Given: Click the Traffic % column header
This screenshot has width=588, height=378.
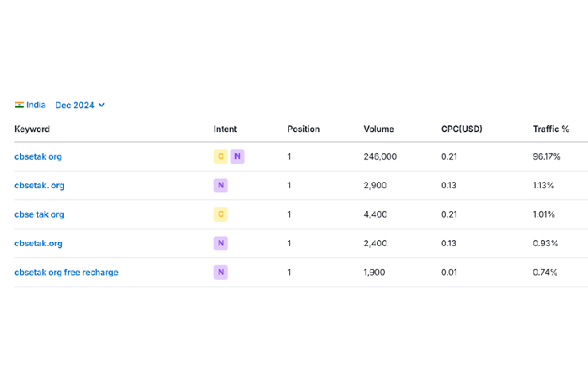Looking at the screenshot, I should click(x=551, y=129).
